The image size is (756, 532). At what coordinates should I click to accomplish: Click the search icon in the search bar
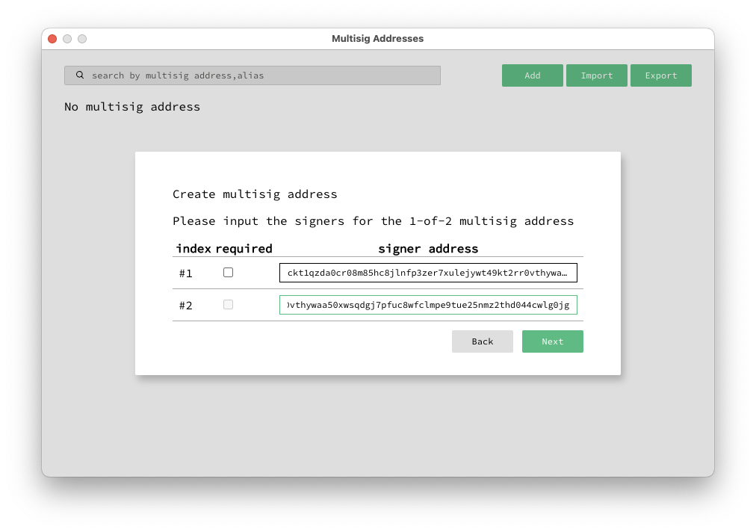coord(80,75)
